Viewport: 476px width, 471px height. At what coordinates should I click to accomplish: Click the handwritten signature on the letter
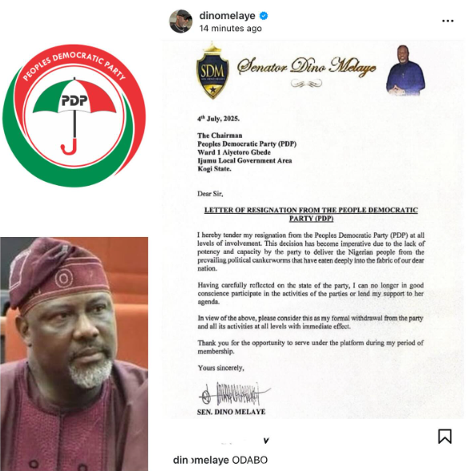(x=234, y=394)
